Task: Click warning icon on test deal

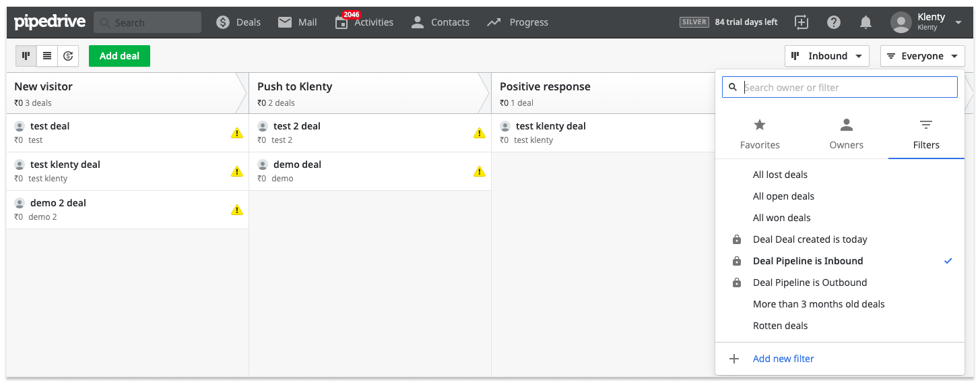Action: 237,133
